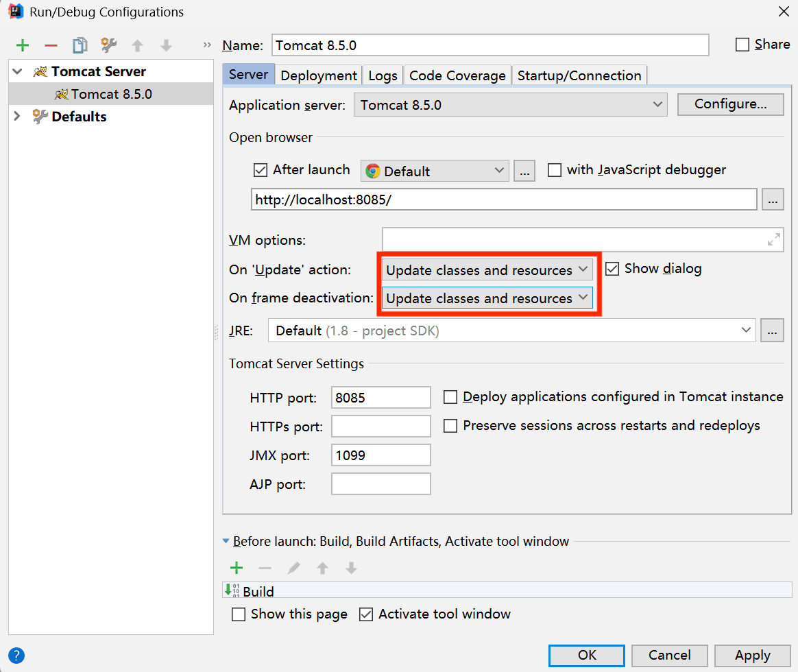Switch to the Server tab
This screenshot has height=672, width=798.
[248, 75]
